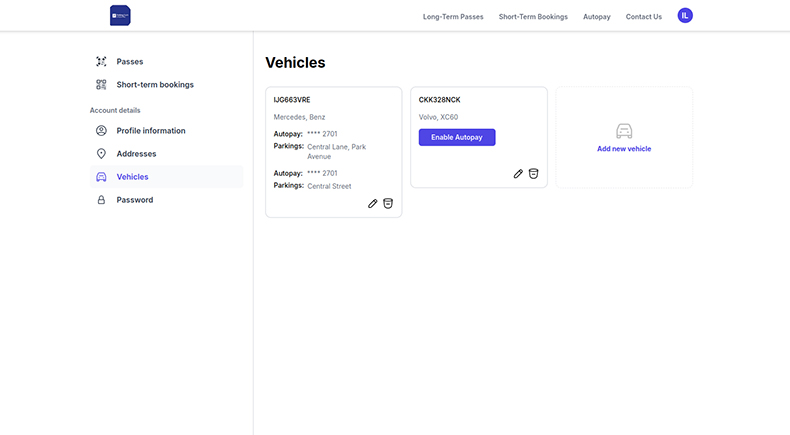The width and height of the screenshot is (790, 435).
Task: Select Vehicles in the sidebar
Action: coord(132,177)
